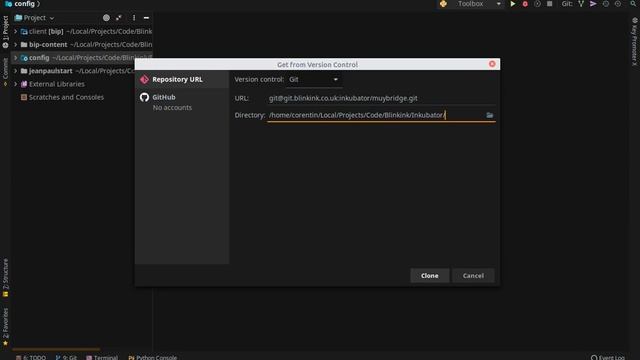Image resolution: width=640 pixels, height=360 pixels.
Task: Hide the Project tool window
Action: [x=146, y=18]
